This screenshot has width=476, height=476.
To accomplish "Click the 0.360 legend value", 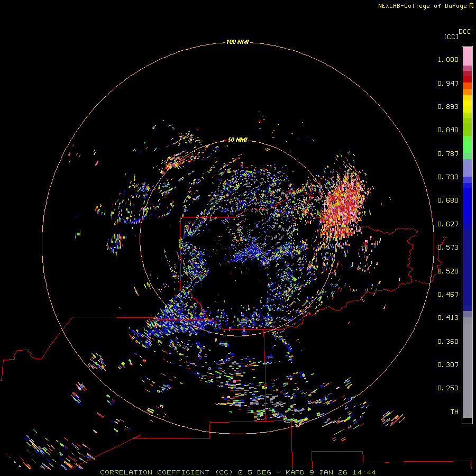I will tap(448, 342).
